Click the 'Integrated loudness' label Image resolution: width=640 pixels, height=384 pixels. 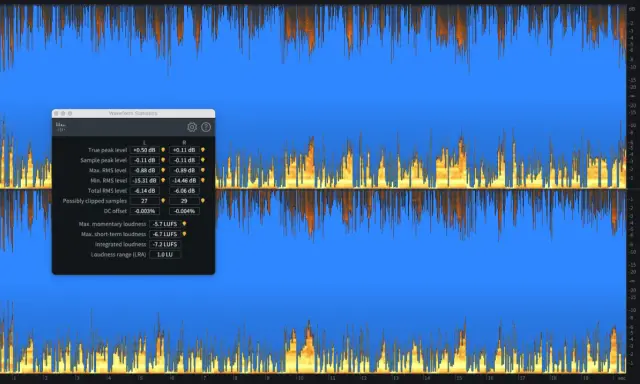pos(120,244)
